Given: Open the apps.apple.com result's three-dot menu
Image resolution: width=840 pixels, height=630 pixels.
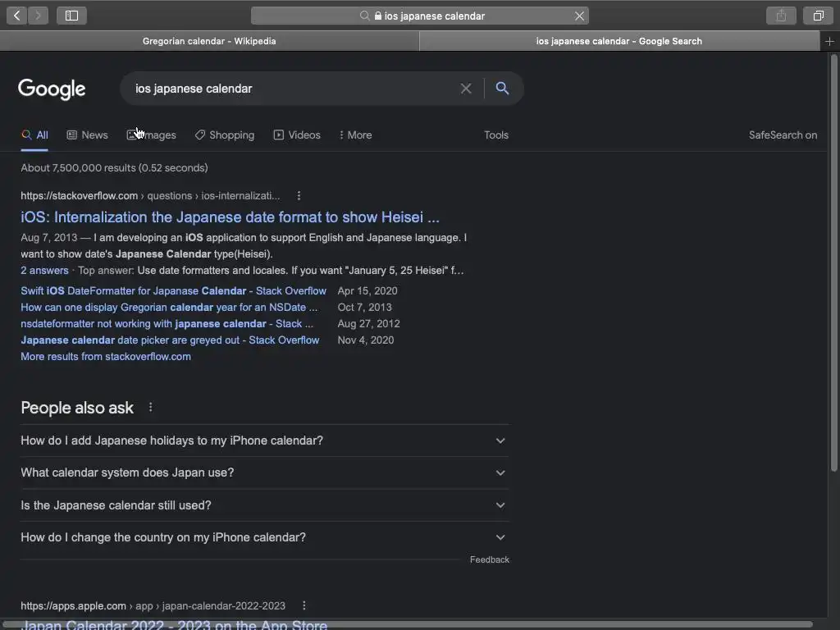Looking at the screenshot, I should 304,605.
